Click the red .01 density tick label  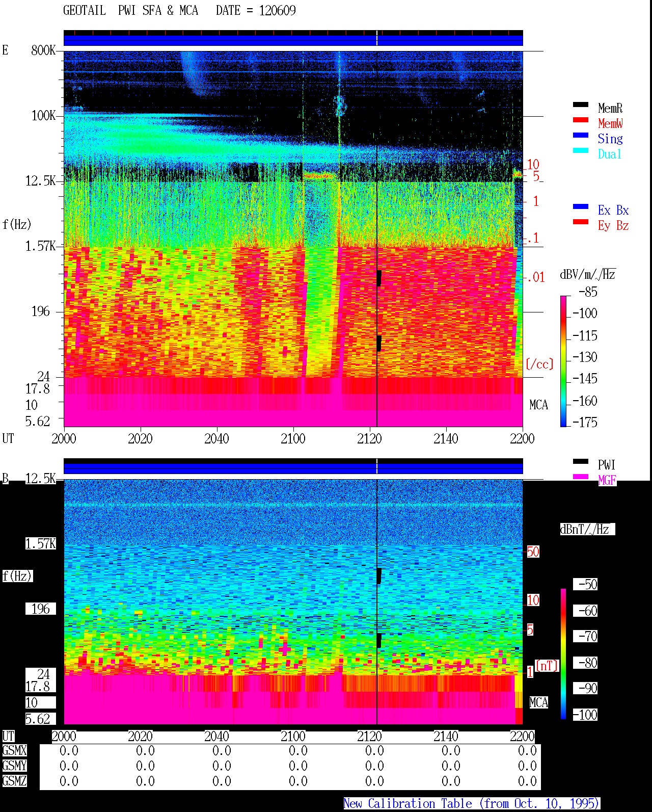(535, 277)
